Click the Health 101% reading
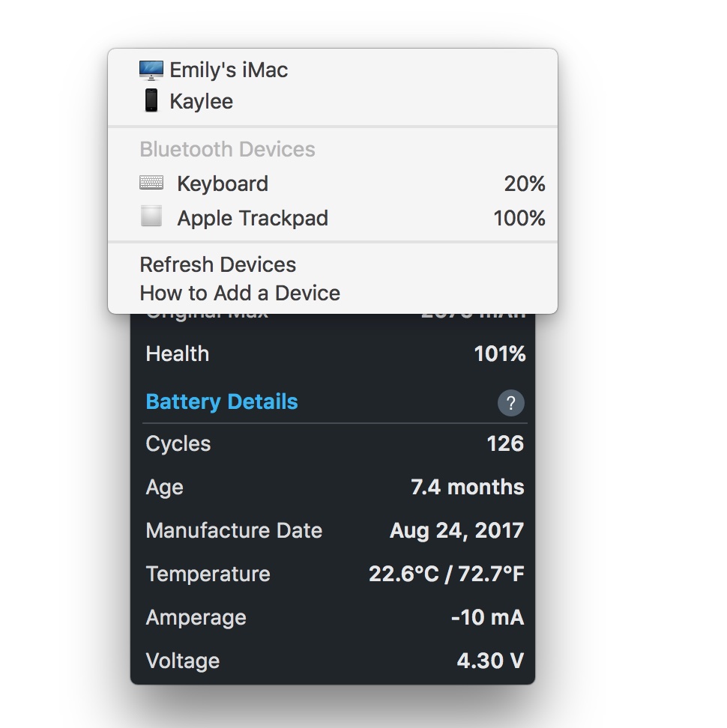The height and width of the screenshot is (728, 727). click(x=499, y=354)
